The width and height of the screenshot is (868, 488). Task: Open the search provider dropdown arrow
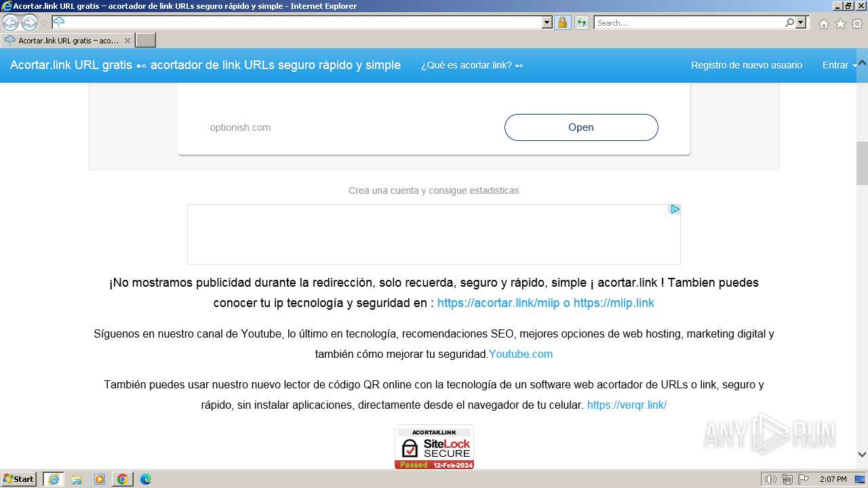pyautogui.click(x=802, y=22)
